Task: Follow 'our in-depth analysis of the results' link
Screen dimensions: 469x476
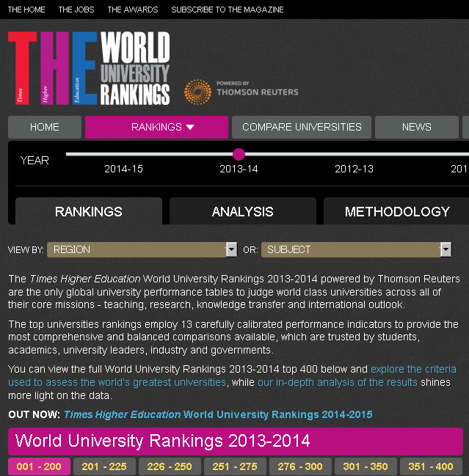Action: pos(338,382)
